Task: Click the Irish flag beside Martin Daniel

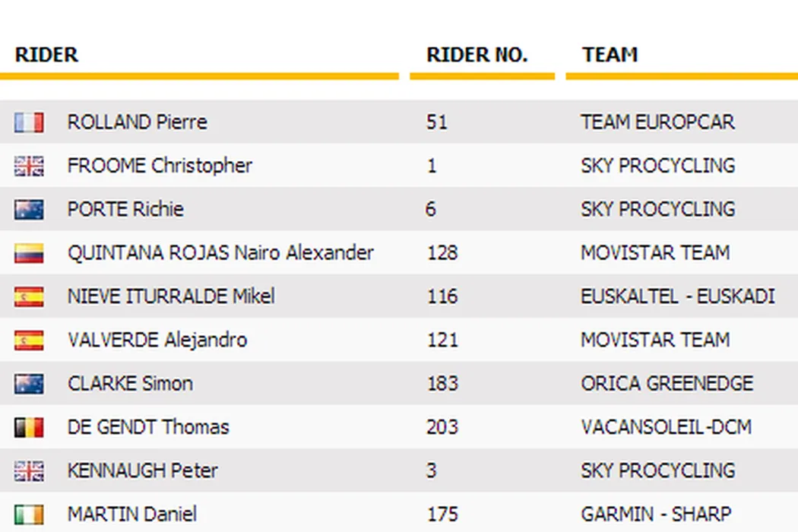Action: (x=29, y=515)
